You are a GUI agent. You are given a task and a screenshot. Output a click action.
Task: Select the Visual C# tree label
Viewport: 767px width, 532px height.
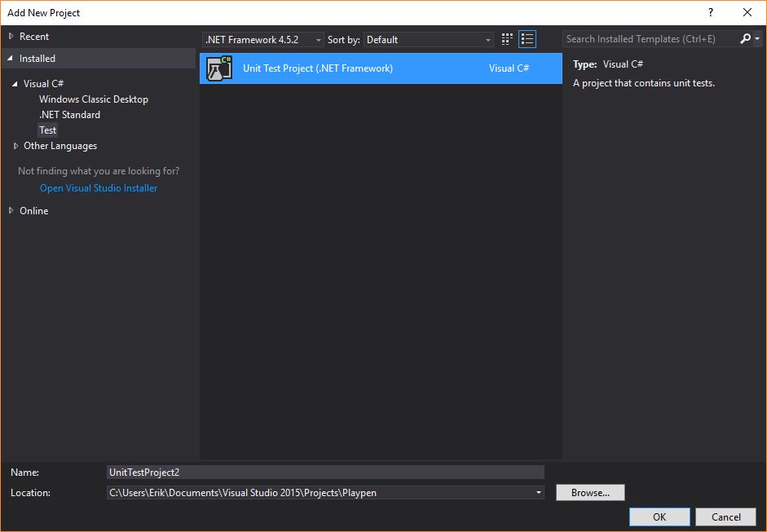point(43,84)
